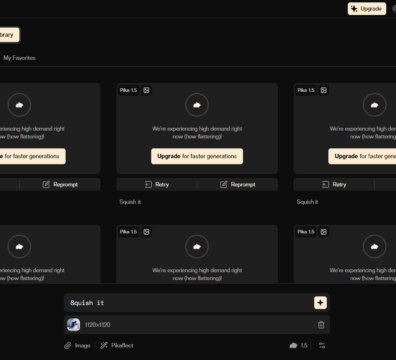This screenshot has width=396, height=360.
Task: Click the circled rabbit icon in top-row right card
Action: pyautogui.click(x=374, y=105)
